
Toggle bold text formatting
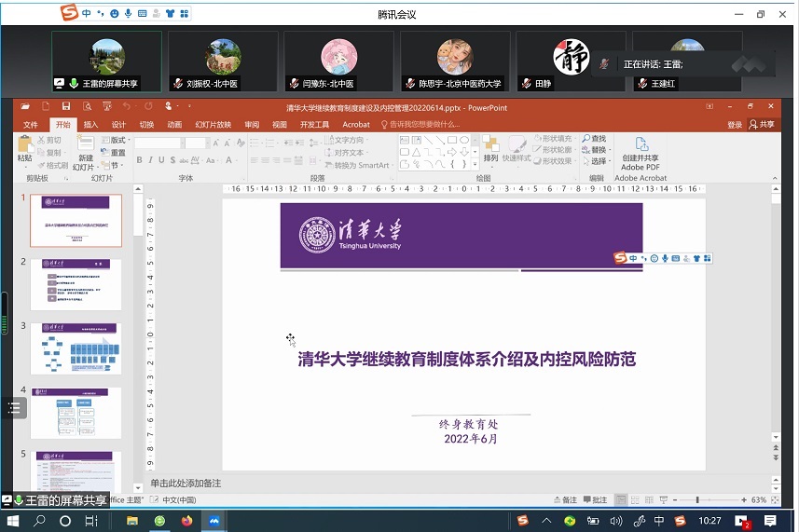[139, 160]
